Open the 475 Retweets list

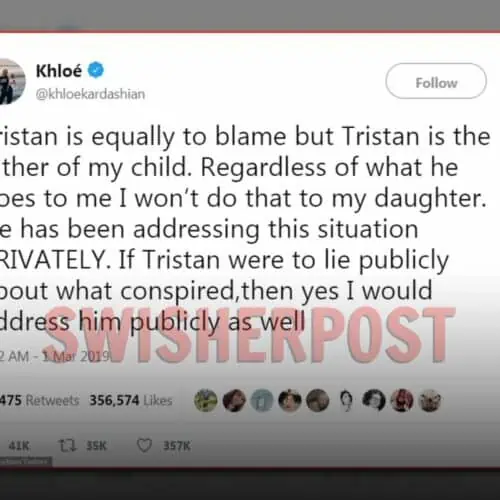(39, 400)
